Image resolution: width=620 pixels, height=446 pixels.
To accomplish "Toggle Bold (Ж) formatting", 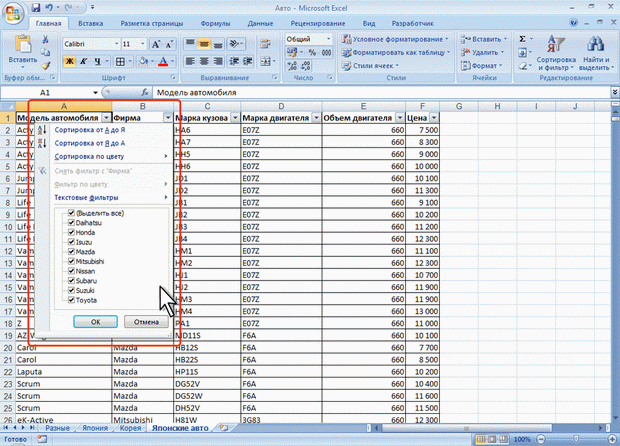I will pos(70,61).
